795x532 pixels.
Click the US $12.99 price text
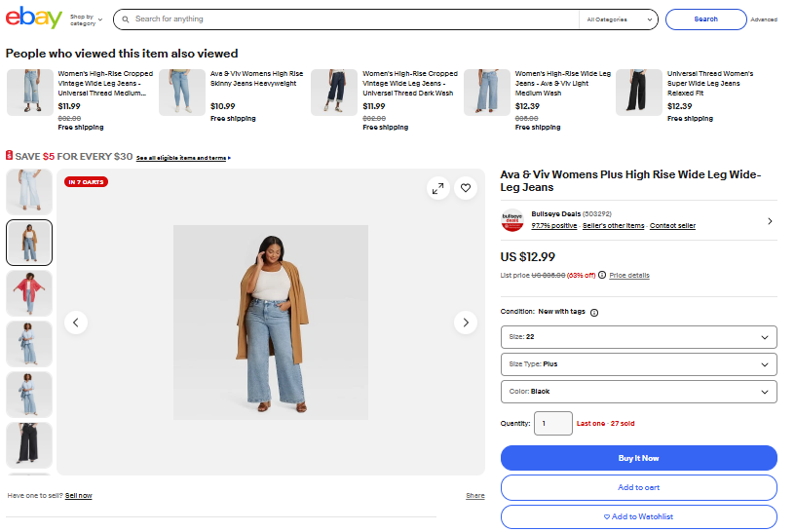tap(528, 257)
